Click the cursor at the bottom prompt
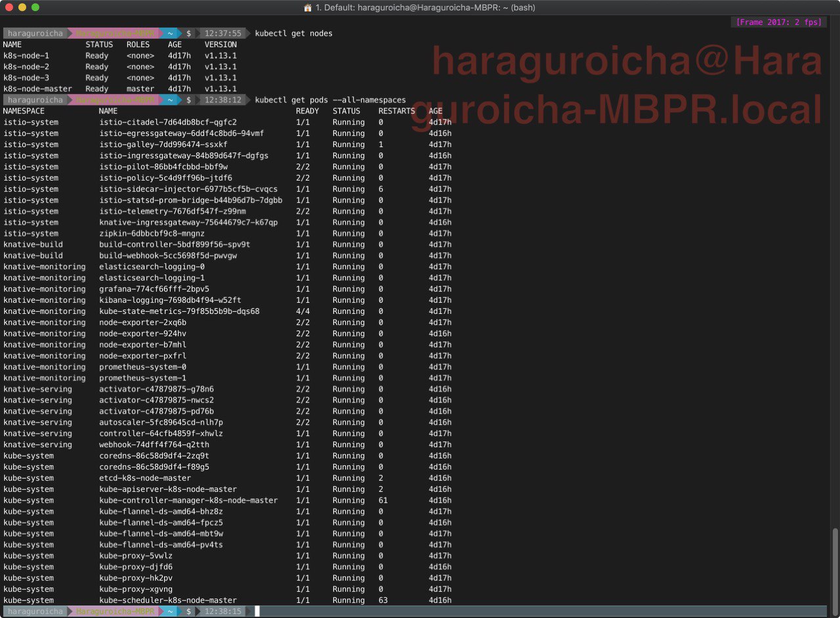Screen dimensions: 840x618 tap(257, 611)
